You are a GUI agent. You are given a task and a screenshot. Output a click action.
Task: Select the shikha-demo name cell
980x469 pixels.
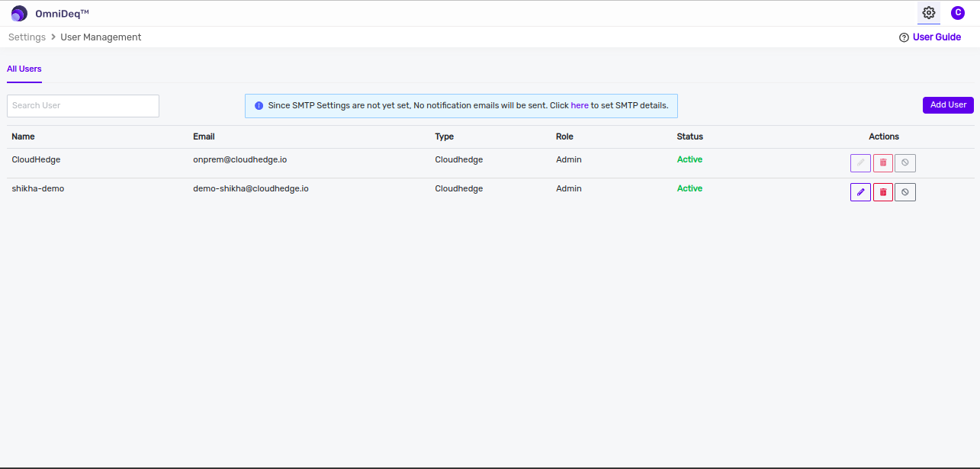(x=38, y=189)
